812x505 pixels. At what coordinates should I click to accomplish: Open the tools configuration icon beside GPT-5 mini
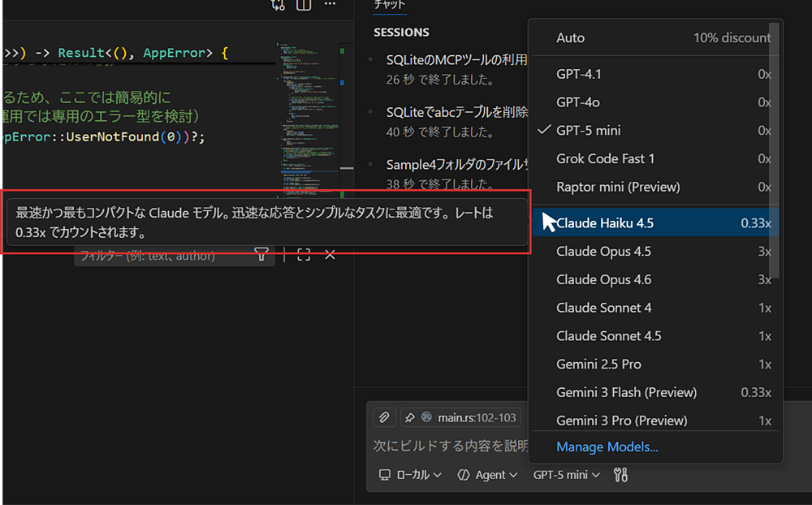coord(620,475)
